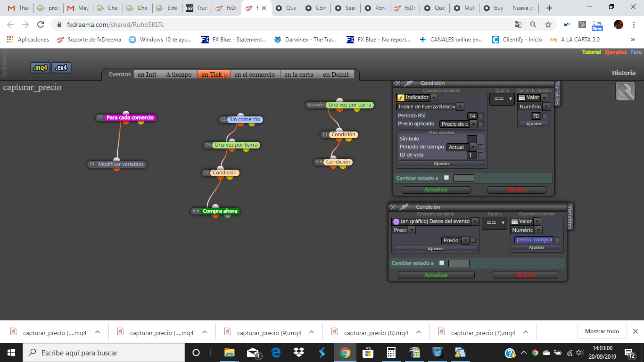Pin the precio_compra Condición panel
The height and width of the screenshot is (362, 644).
click(x=404, y=207)
